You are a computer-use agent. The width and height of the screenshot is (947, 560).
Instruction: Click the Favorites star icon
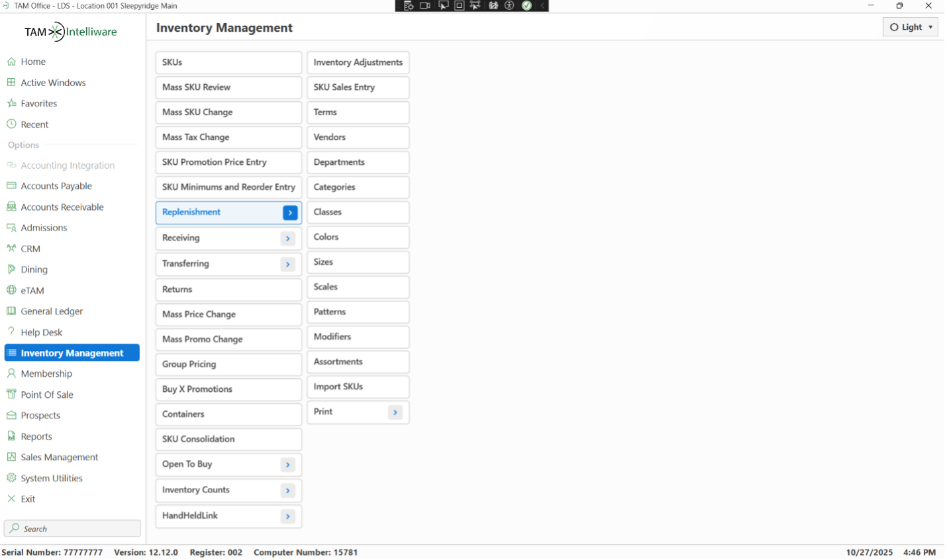tap(11, 103)
